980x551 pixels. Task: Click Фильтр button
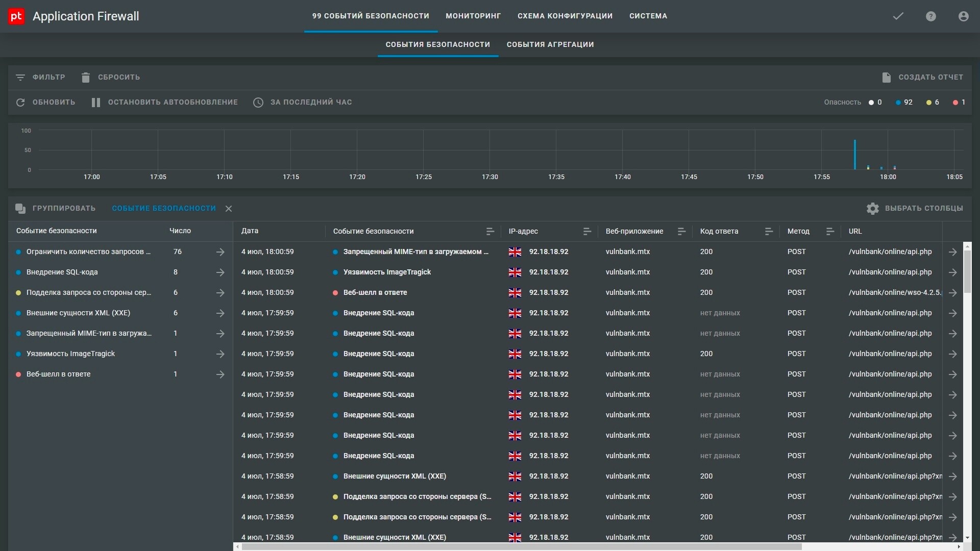click(x=40, y=78)
